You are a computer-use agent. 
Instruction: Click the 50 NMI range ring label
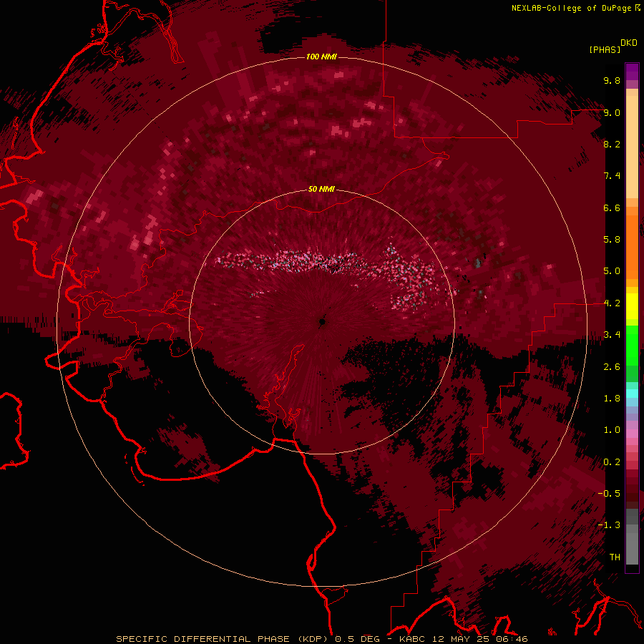321,189
